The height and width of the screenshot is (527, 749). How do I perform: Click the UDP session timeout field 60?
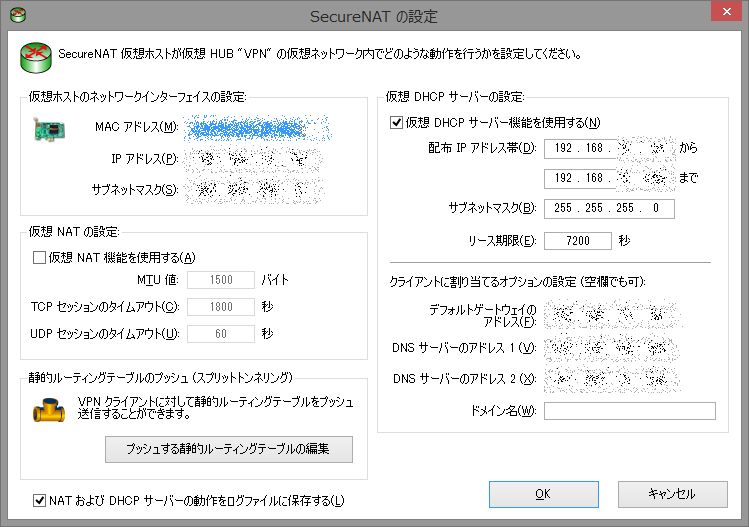tap(221, 333)
